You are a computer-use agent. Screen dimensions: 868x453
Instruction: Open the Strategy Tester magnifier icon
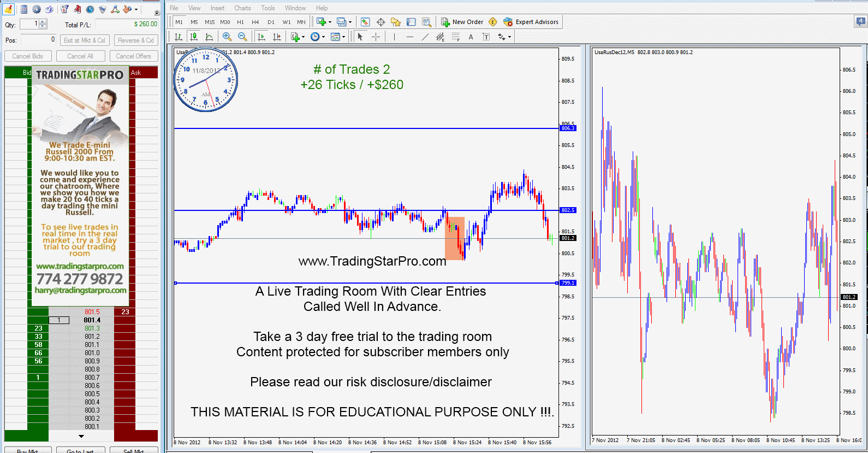pyautogui.click(x=427, y=22)
